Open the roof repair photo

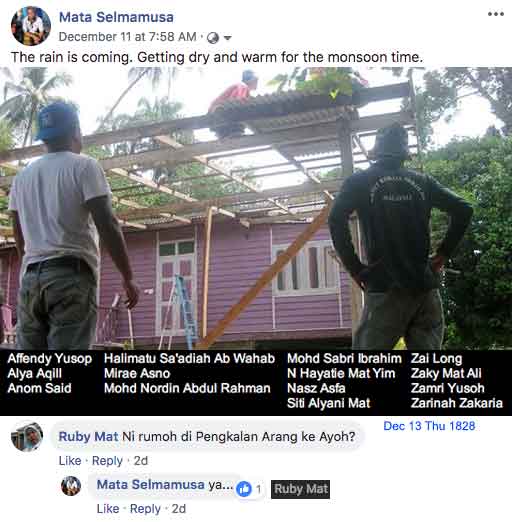pos(256,208)
